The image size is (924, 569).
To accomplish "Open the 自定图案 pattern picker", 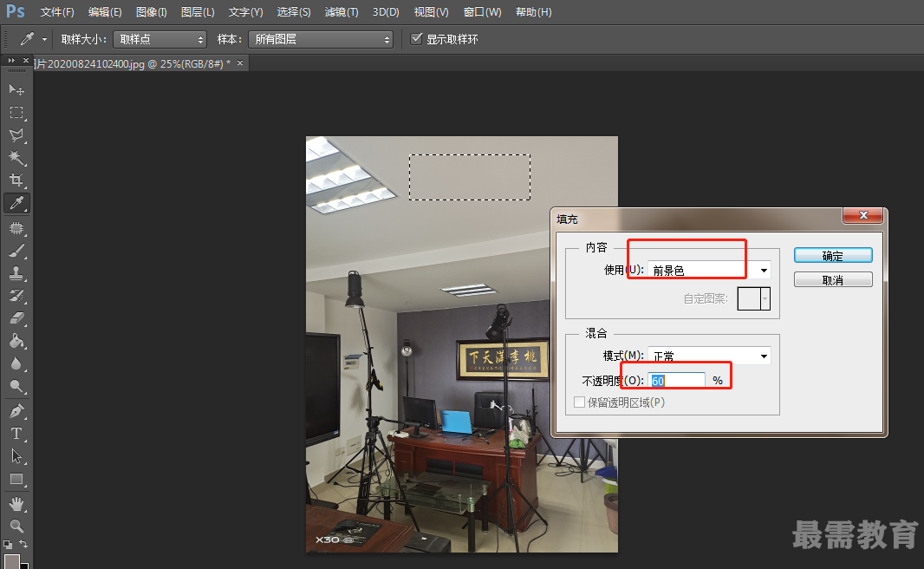I will point(754,299).
